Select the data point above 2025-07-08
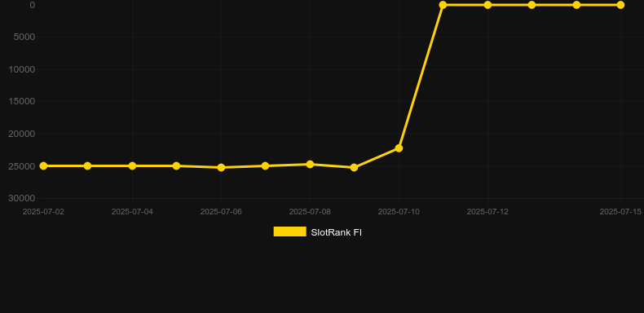The width and height of the screenshot is (644, 313). (310, 165)
